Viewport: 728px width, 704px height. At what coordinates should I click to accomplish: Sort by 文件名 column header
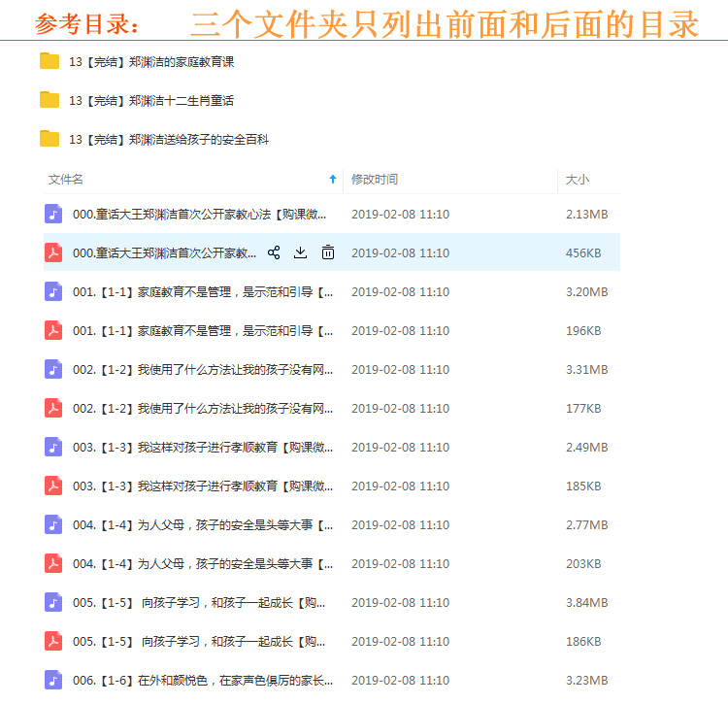pos(66,180)
